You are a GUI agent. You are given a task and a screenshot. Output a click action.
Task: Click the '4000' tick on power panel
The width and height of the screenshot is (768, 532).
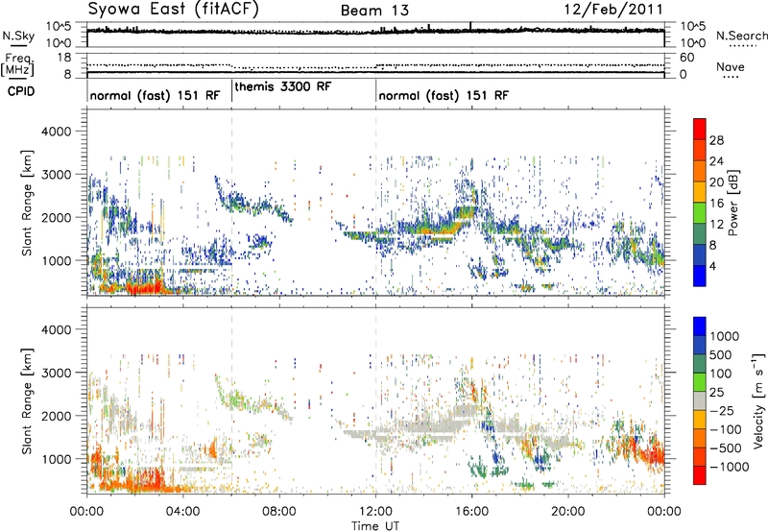[56, 132]
